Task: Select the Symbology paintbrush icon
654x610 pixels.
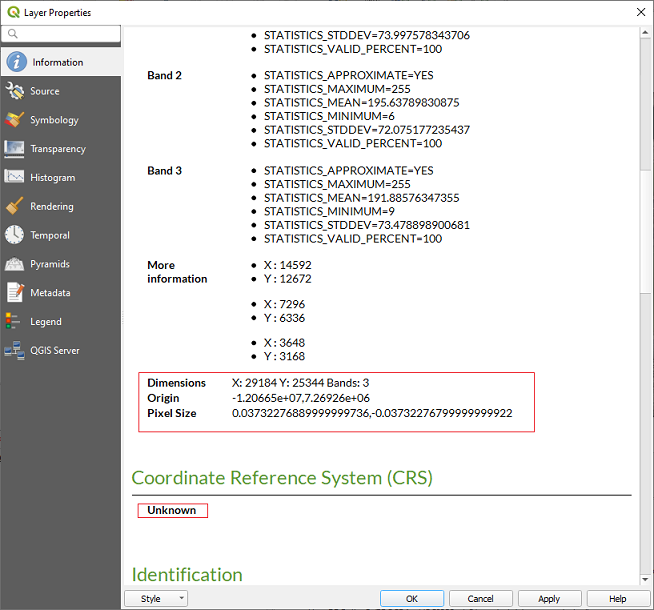Action: pyautogui.click(x=15, y=120)
